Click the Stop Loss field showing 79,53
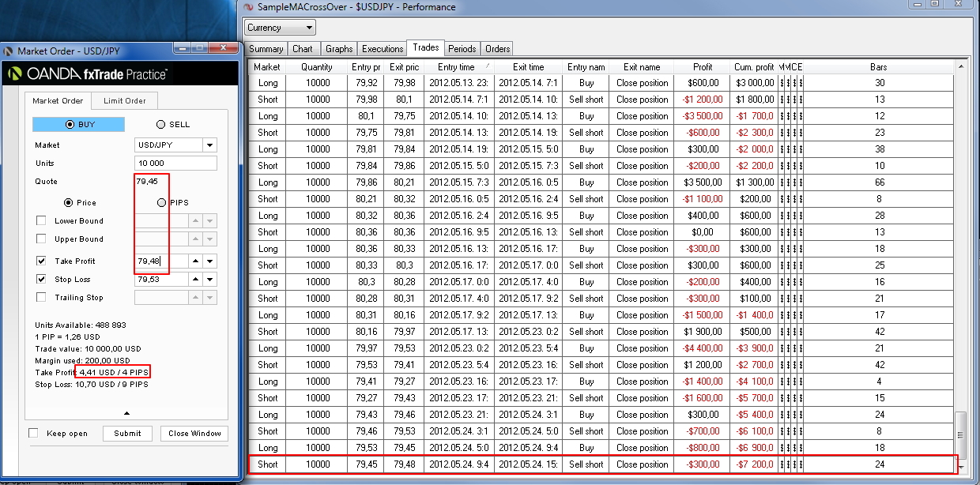The height and width of the screenshot is (485, 980). click(x=161, y=279)
